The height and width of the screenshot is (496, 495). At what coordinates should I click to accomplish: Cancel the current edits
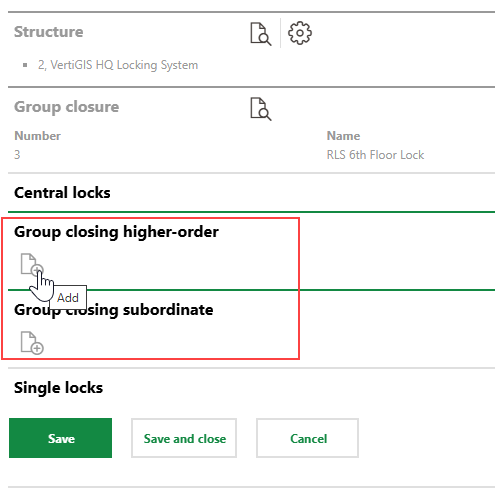pyautogui.click(x=308, y=438)
